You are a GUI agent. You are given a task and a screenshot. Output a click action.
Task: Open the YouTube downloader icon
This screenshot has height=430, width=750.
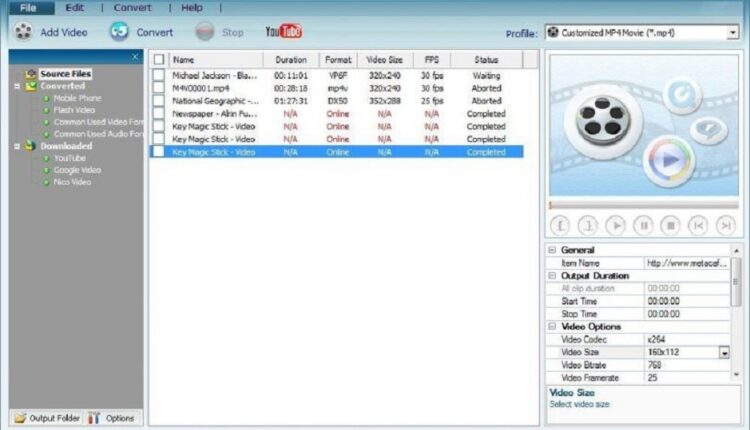pyautogui.click(x=283, y=32)
